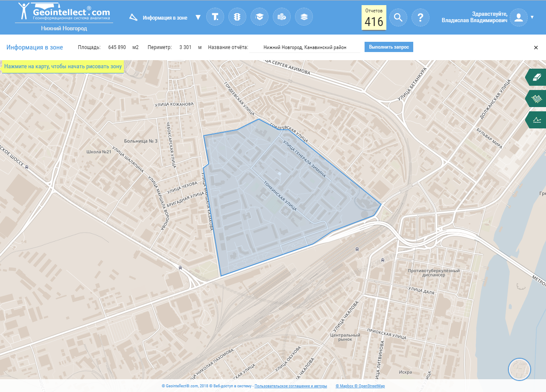Open help with the question mark icon

point(420,17)
